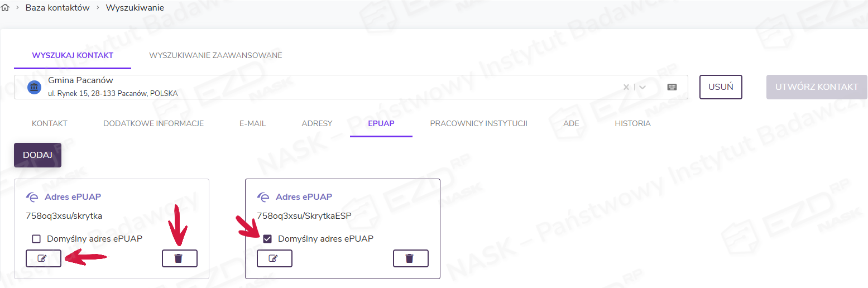
Task: Click the institution icon beside Gmina Pacanów
Action: pyautogui.click(x=34, y=88)
